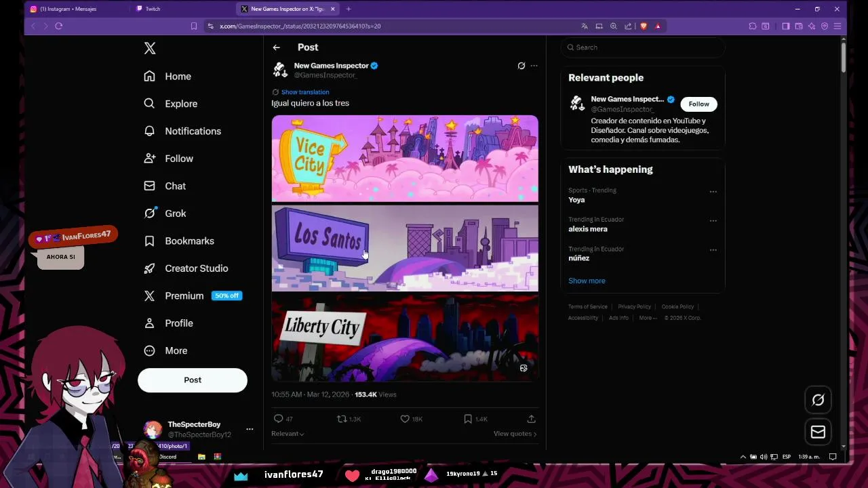Open the three-dot menu on the post
This screenshot has height=488, width=868.
534,66
